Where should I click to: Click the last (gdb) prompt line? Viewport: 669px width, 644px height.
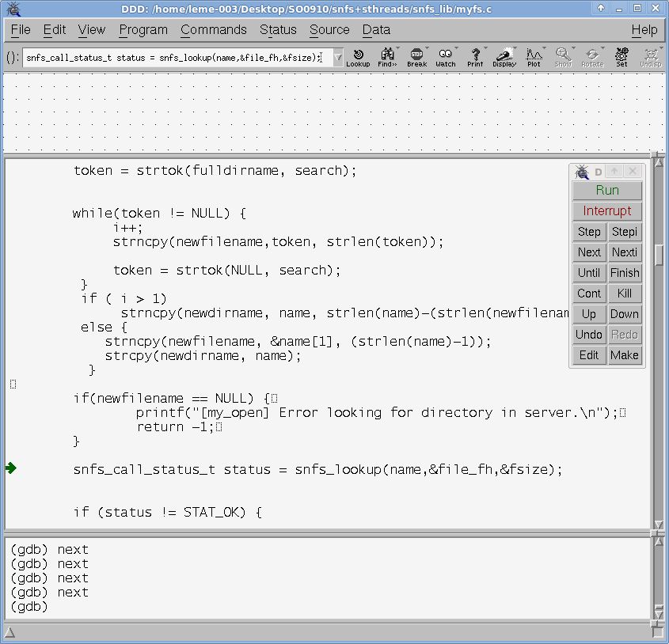(29, 607)
